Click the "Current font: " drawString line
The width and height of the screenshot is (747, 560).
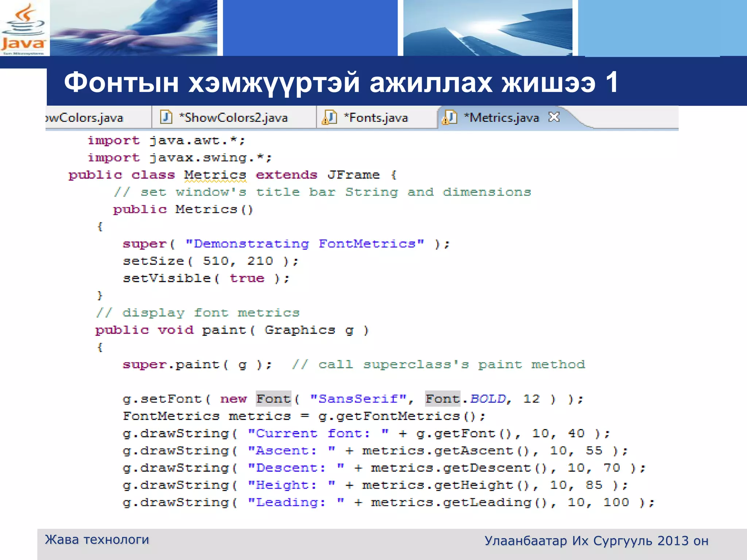(x=366, y=433)
